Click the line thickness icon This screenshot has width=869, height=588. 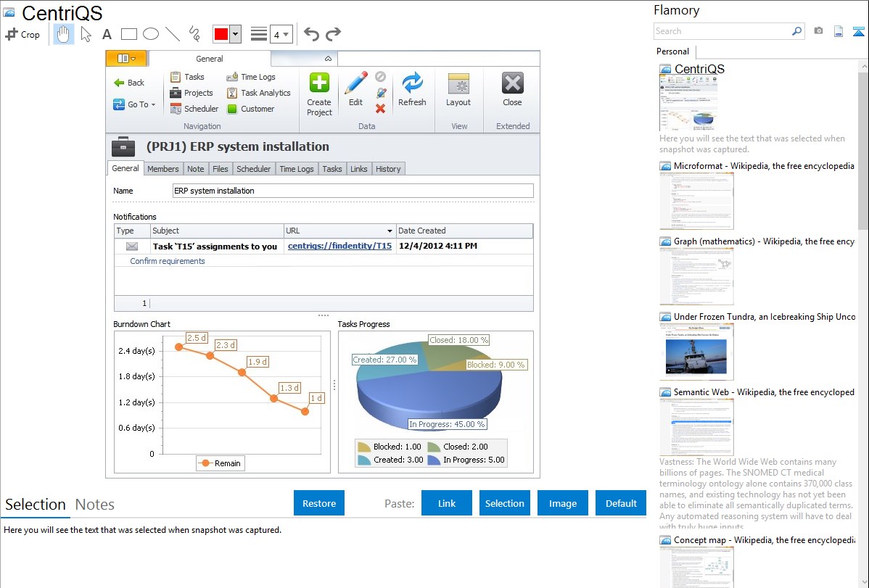[x=259, y=34]
